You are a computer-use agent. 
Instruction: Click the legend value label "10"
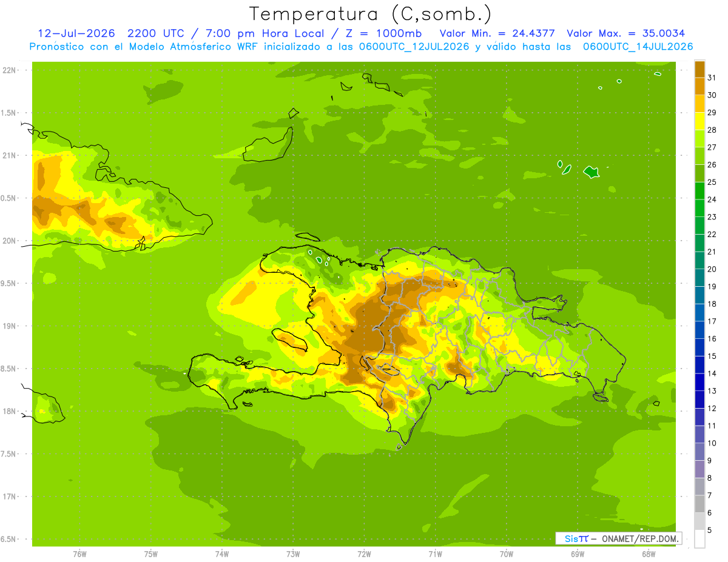[x=712, y=443]
